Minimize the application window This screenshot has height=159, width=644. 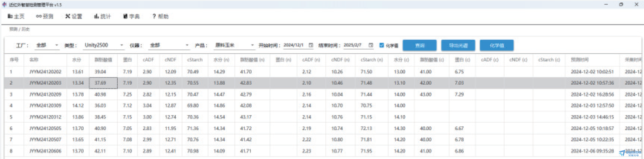606,4
